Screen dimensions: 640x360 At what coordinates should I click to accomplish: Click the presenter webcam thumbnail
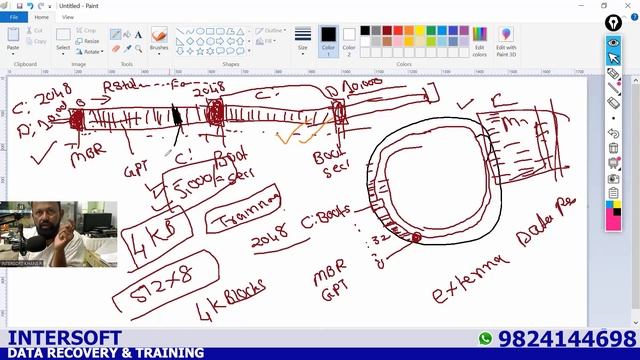coord(59,234)
